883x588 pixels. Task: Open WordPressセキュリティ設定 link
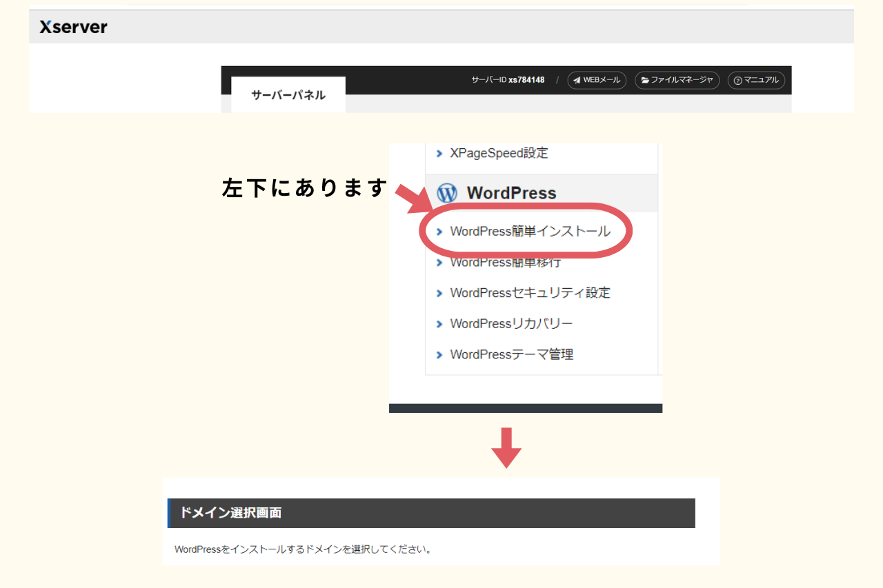[530, 293]
